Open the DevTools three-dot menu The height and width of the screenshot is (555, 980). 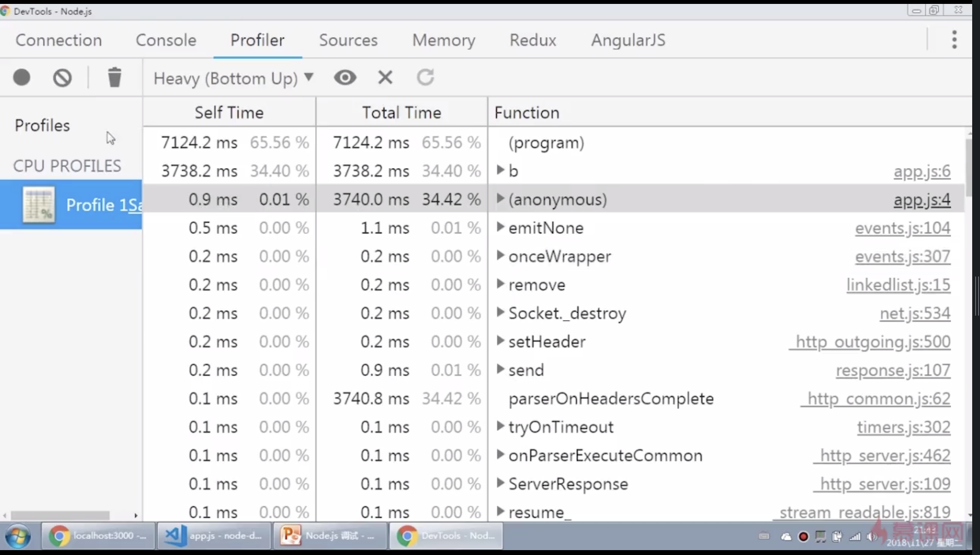(954, 40)
